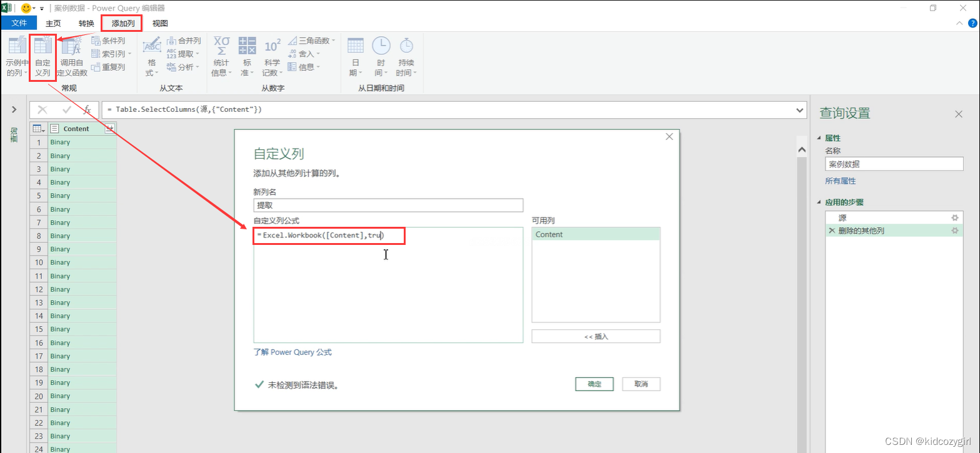The height and width of the screenshot is (453, 980).
Task: Dismiss the dialog with 取消 button
Action: coord(641,384)
